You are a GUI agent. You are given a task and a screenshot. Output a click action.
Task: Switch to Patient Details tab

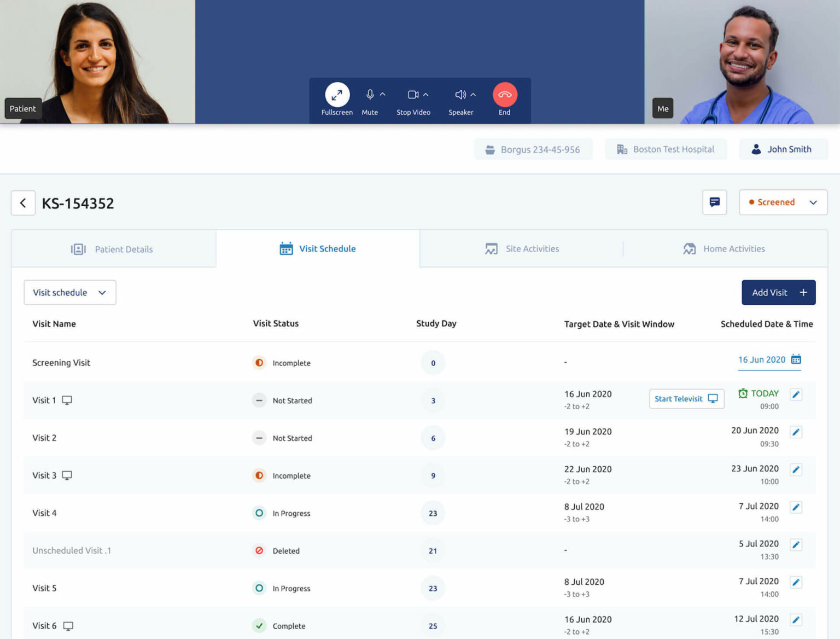[113, 249]
